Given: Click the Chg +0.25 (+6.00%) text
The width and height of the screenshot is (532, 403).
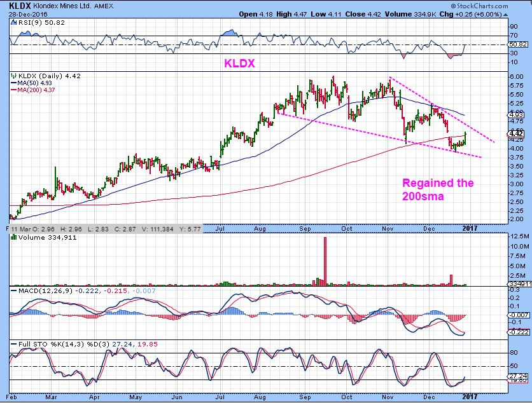Looking at the screenshot, I should click(x=470, y=14).
